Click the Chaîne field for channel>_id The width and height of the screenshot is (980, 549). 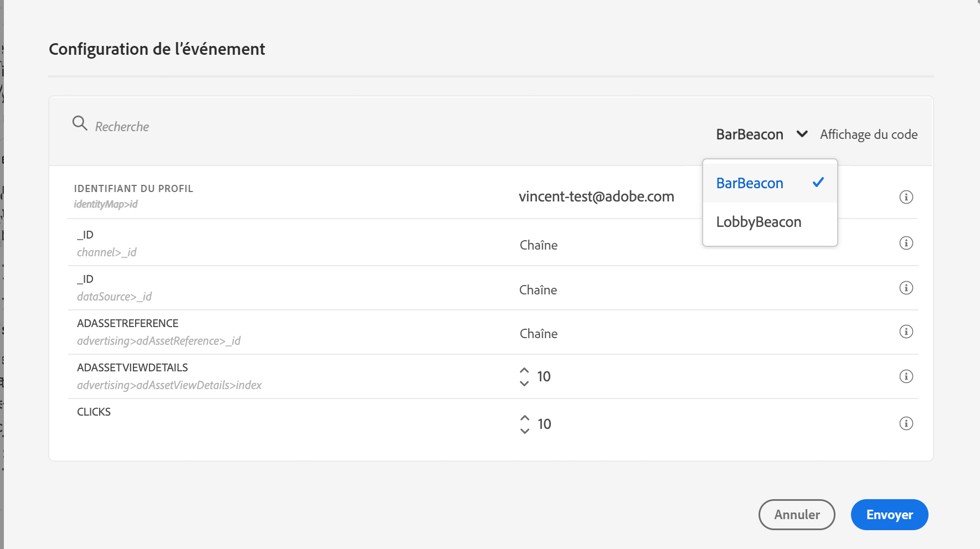coord(539,245)
